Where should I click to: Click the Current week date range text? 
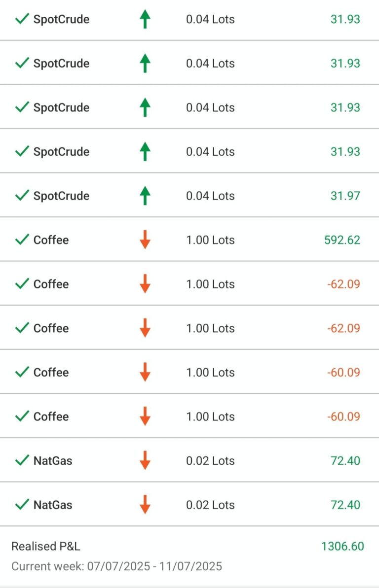tap(117, 566)
